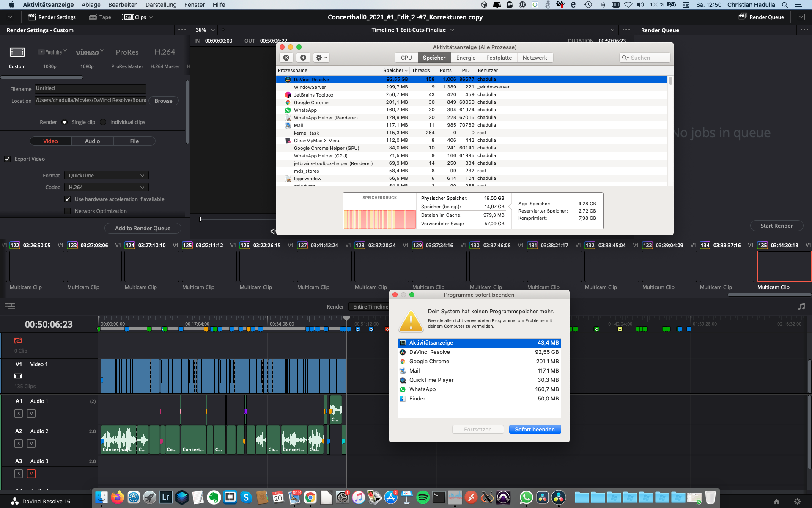Switch to the File settings tab
This screenshot has width=812, height=508.
[x=134, y=141]
